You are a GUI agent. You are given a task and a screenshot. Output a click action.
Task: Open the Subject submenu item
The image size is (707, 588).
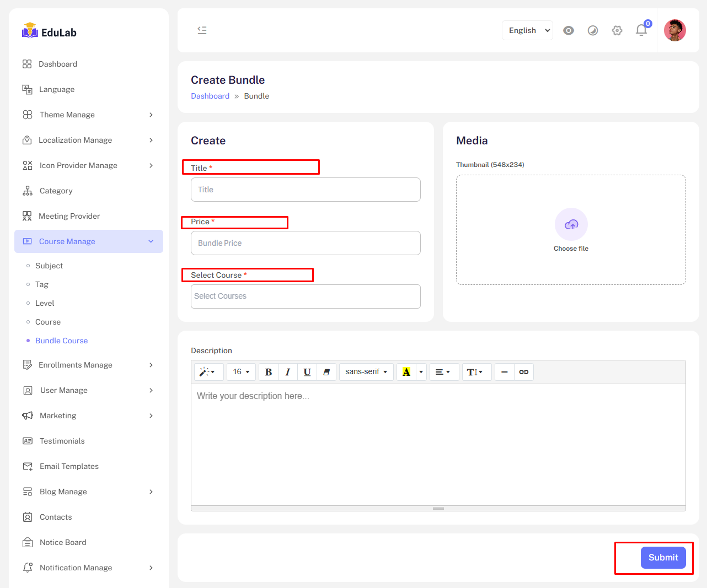(x=49, y=266)
